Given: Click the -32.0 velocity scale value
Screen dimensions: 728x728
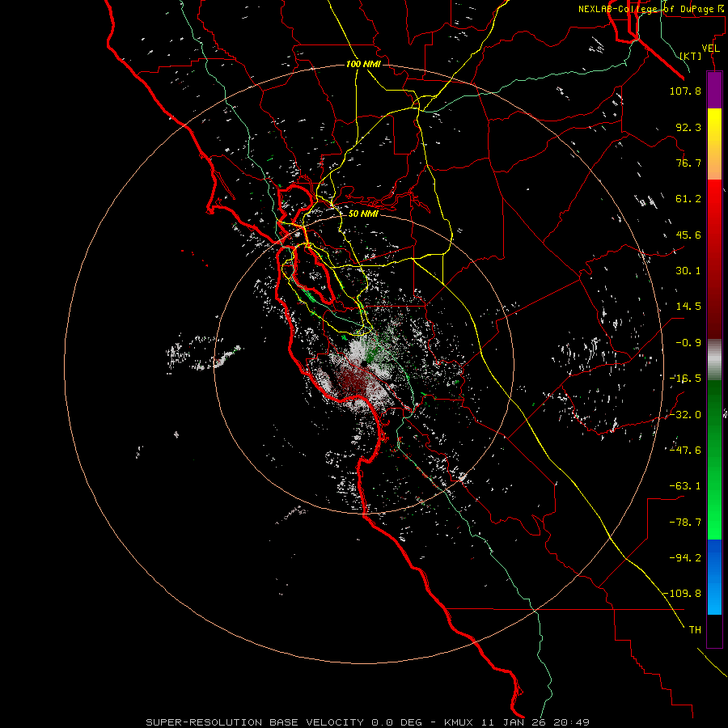Looking at the screenshot, I should [685, 415].
